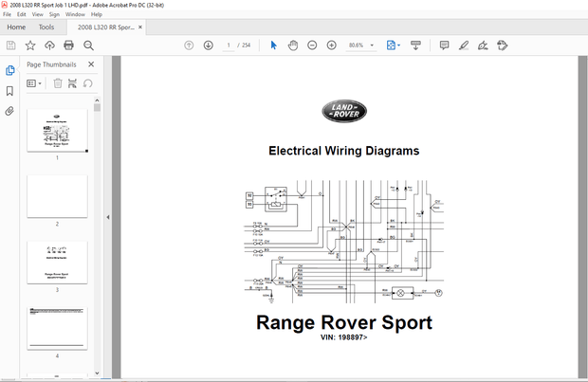The image size is (588, 382).
Task: Switch to the Home tab
Action: 16,27
